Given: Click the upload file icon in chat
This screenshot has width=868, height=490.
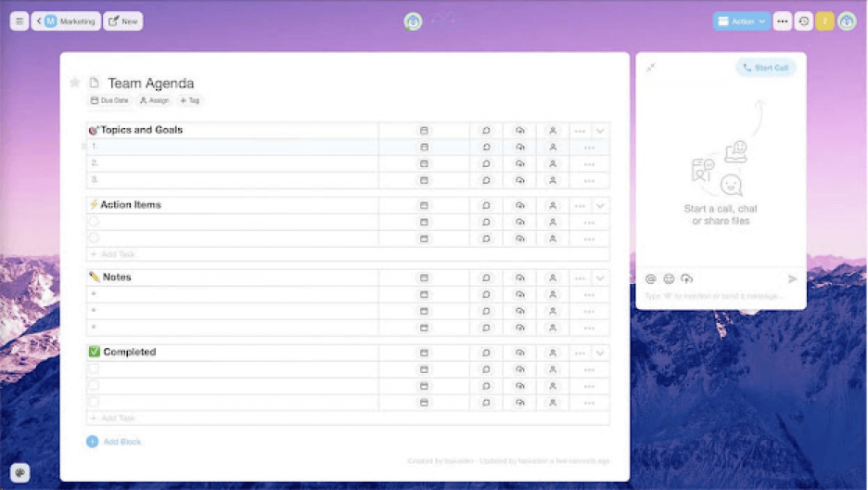Looking at the screenshot, I should click(x=686, y=278).
